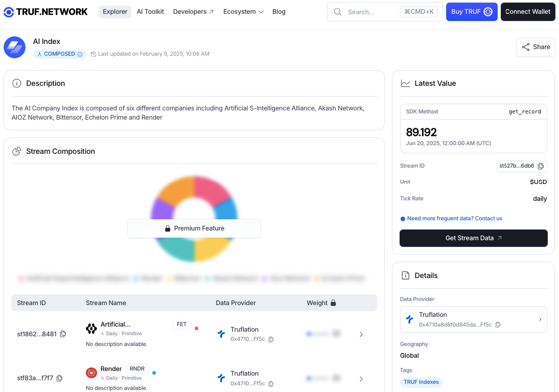Click the Render token logo
This screenshot has height=392, width=559.
pyautogui.click(x=91, y=373)
